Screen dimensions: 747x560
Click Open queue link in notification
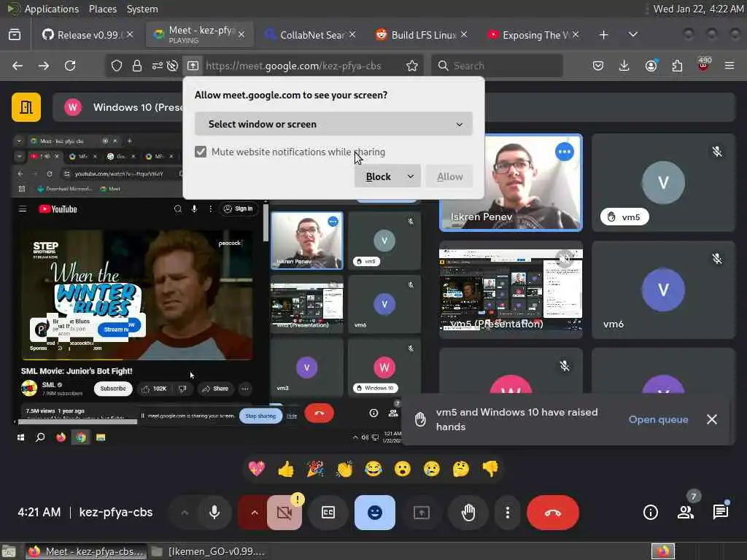click(659, 419)
